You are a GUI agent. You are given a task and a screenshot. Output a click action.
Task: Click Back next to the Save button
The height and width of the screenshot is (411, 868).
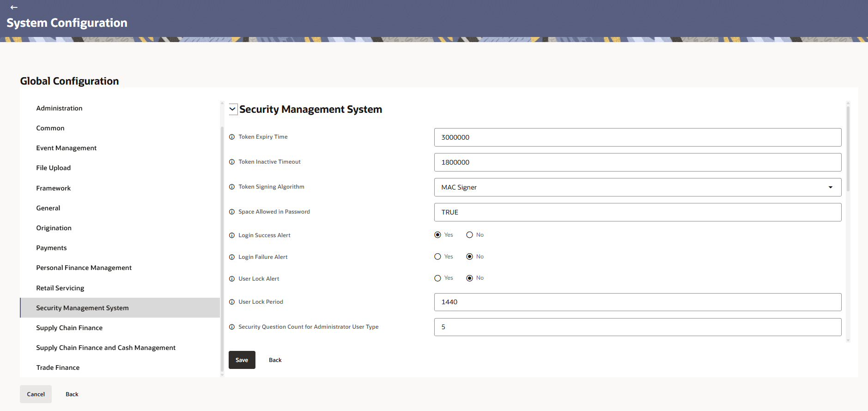[x=275, y=360]
